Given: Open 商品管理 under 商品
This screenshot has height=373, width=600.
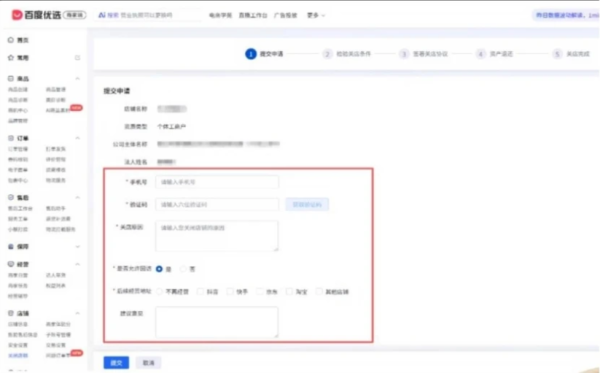Looking at the screenshot, I should [56, 90].
